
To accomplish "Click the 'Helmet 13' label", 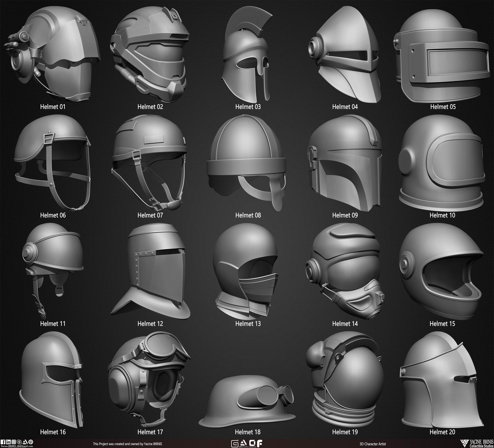I will pyautogui.click(x=248, y=324).
